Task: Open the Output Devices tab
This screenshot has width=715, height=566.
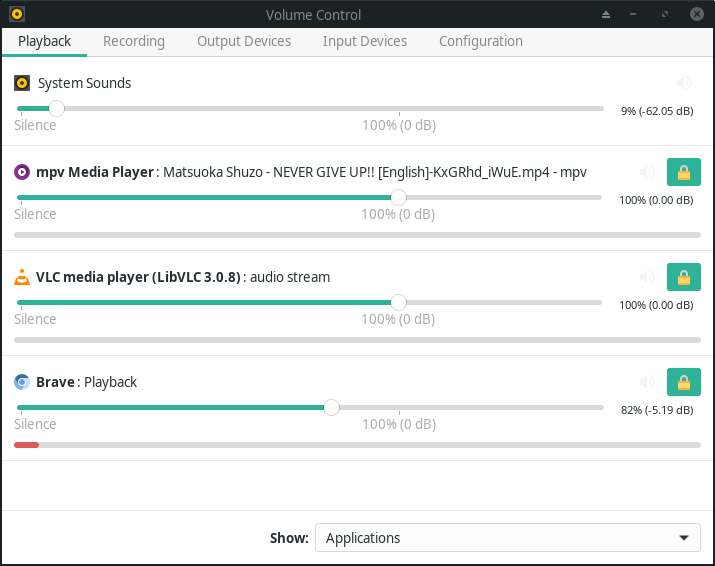Action: pyautogui.click(x=244, y=42)
